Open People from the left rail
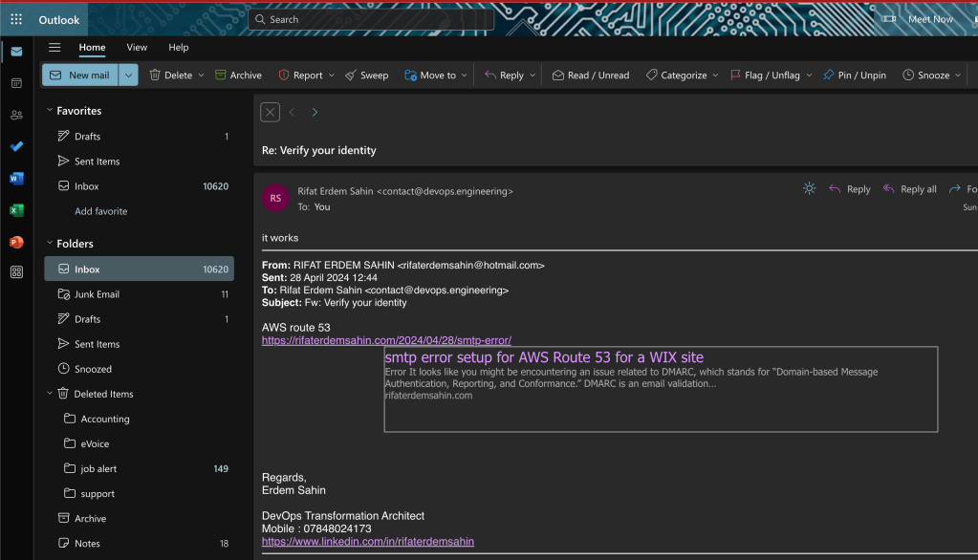This screenshot has height=560, width=978. coord(17,115)
